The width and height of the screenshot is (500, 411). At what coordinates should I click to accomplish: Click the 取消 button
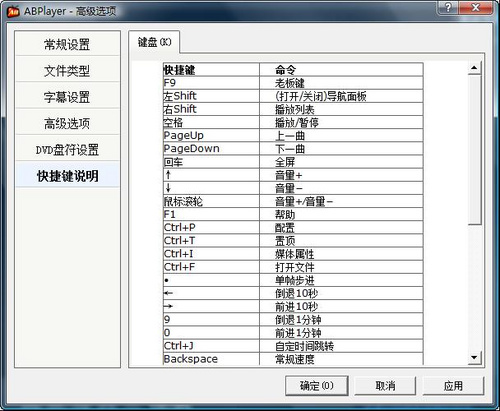coord(385,386)
